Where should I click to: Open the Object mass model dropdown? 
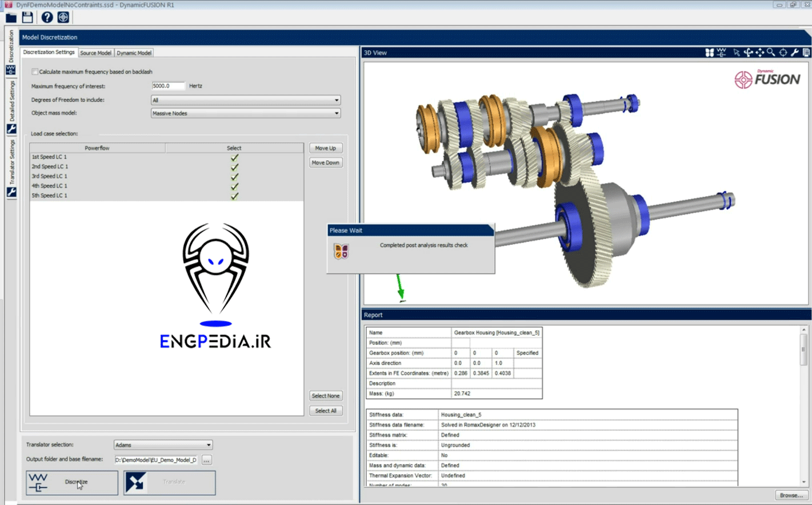click(246, 113)
